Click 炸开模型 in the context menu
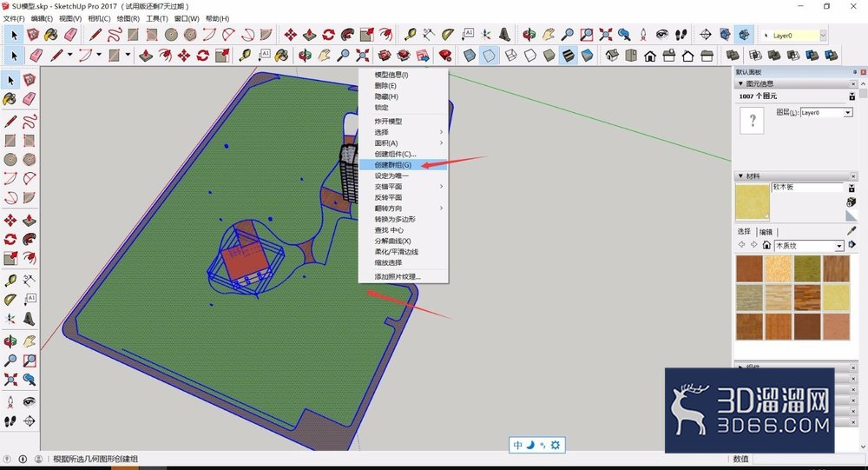 click(x=388, y=122)
